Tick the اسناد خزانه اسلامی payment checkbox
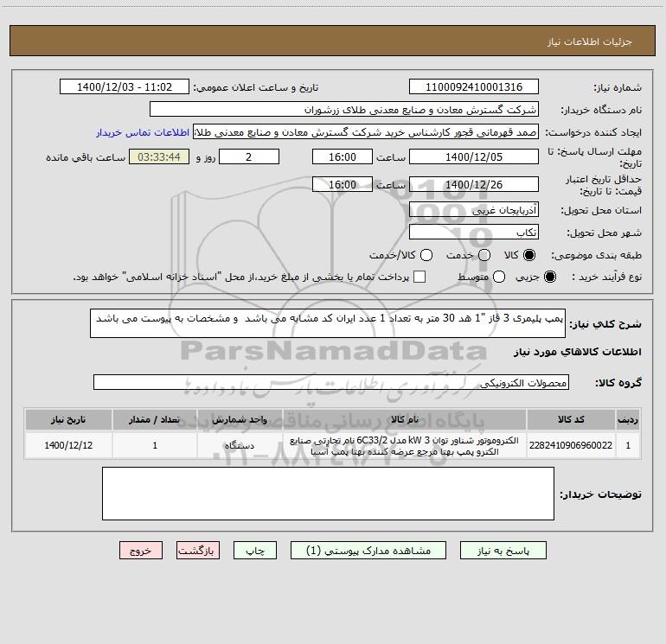Viewport: 666px width, 644px height. point(419,277)
